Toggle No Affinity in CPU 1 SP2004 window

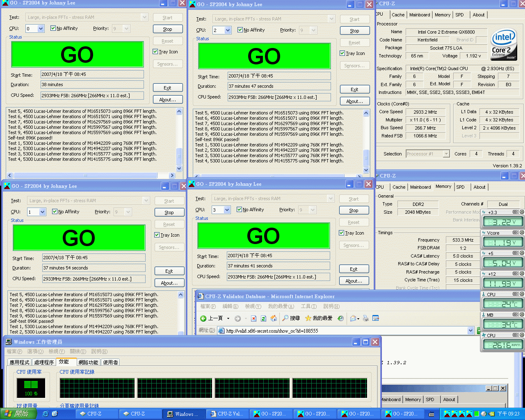tap(55, 212)
